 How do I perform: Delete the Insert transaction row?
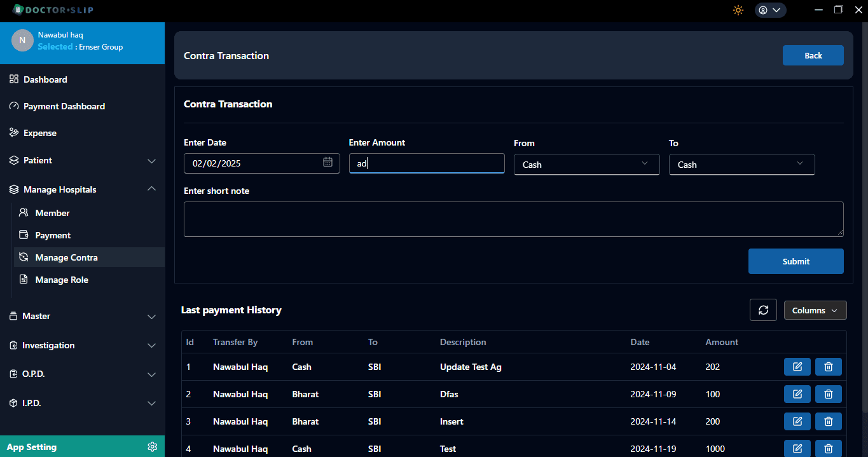[x=828, y=421]
